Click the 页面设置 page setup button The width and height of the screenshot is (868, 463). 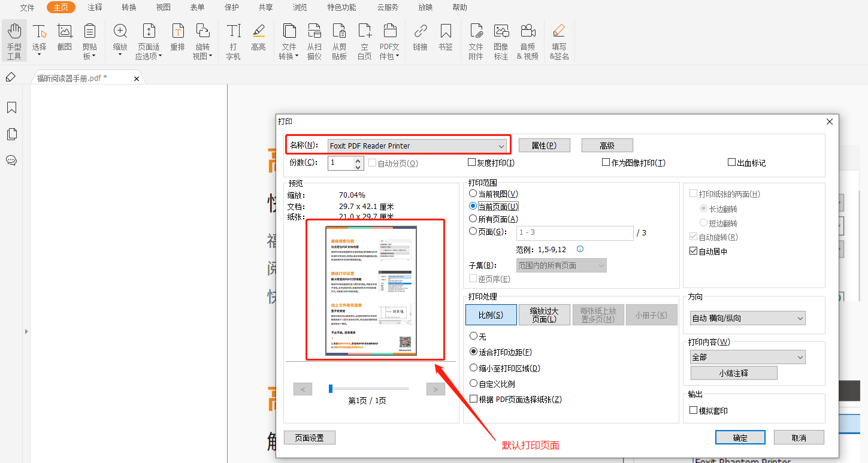point(309,438)
